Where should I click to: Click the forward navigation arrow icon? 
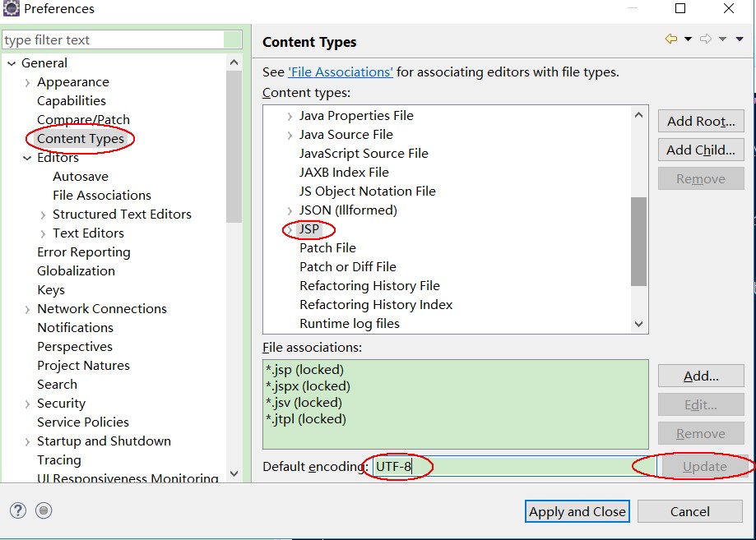(x=706, y=39)
